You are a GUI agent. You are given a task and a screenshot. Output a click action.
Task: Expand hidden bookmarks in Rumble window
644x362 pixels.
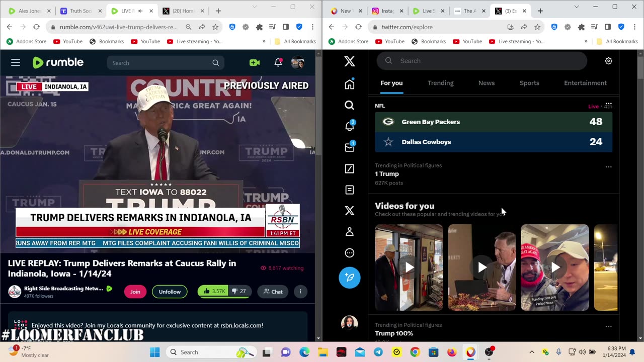coord(264,42)
